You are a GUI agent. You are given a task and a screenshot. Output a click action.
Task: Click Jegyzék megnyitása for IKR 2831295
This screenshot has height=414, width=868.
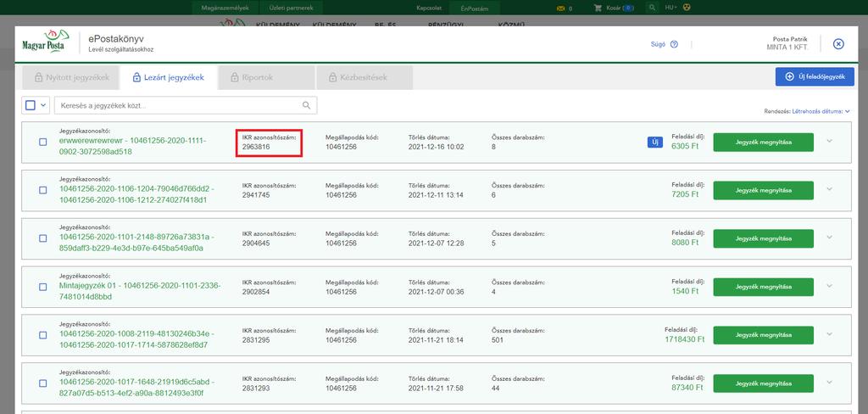(x=763, y=335)
